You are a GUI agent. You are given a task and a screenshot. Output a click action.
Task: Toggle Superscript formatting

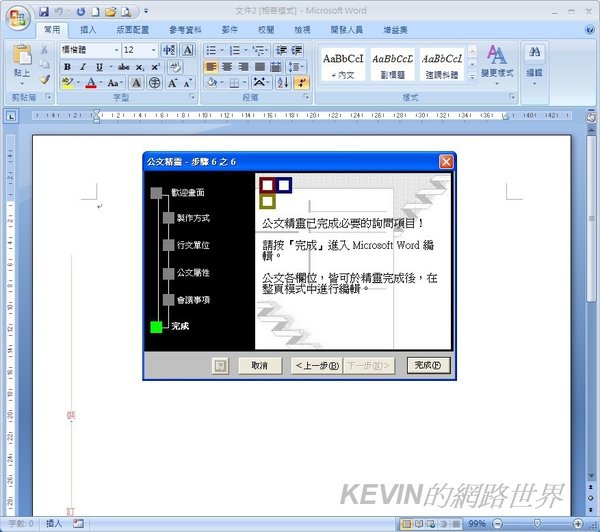155,67
